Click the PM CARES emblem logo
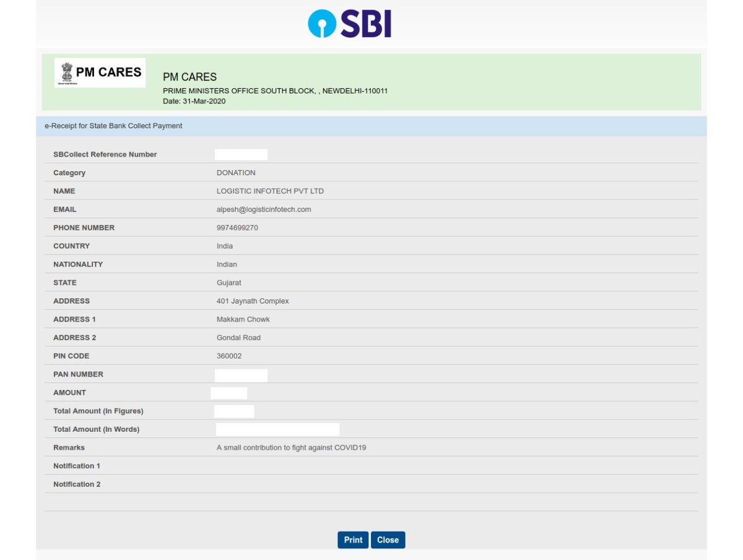 click(x=100, y=72)
